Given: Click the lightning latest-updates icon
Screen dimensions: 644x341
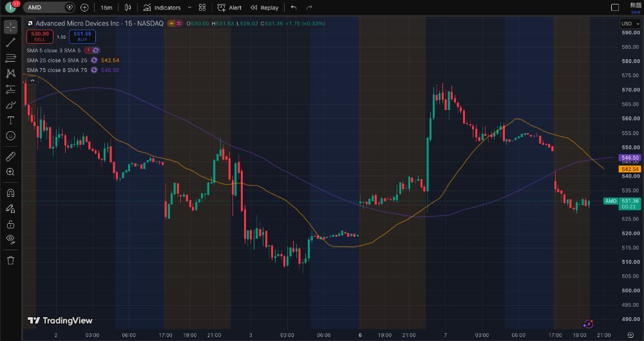Looking at the screenshot, I should [x=588, y=324].
